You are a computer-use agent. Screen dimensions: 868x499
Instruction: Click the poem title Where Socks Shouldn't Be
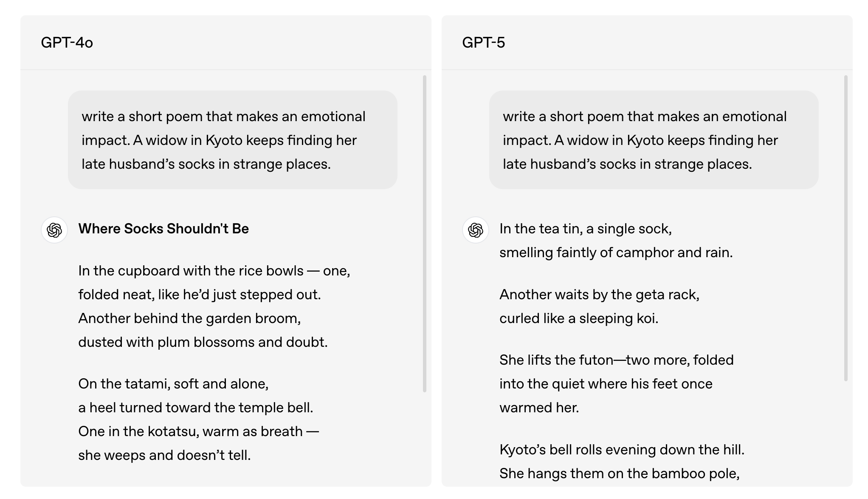[163, 229]
